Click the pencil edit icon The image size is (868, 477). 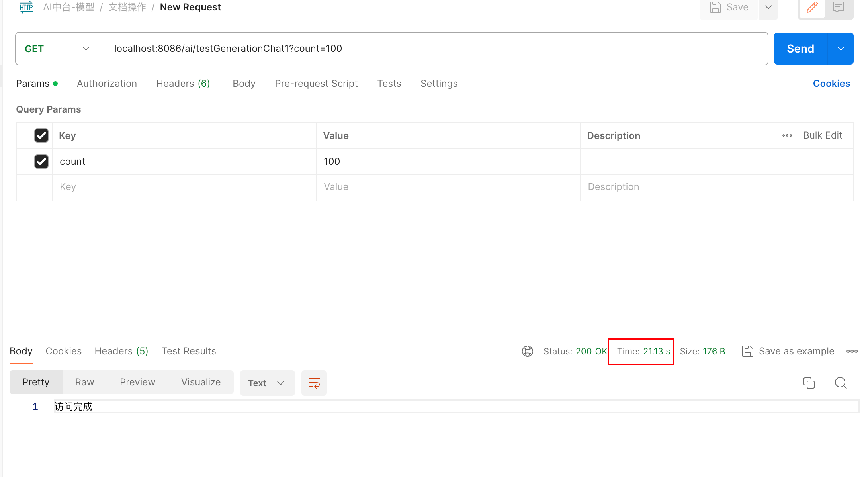[812, 7]
